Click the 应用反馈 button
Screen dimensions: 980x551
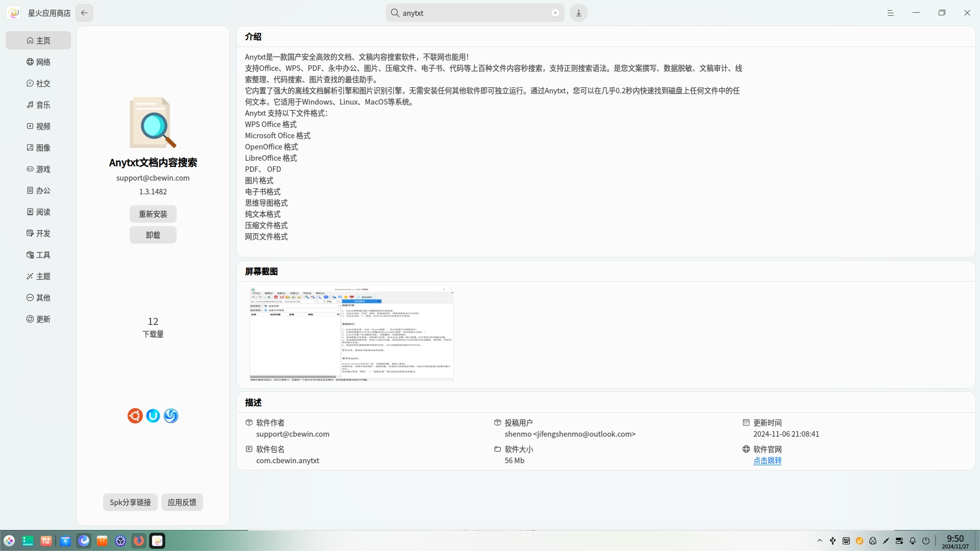point(182,502)
